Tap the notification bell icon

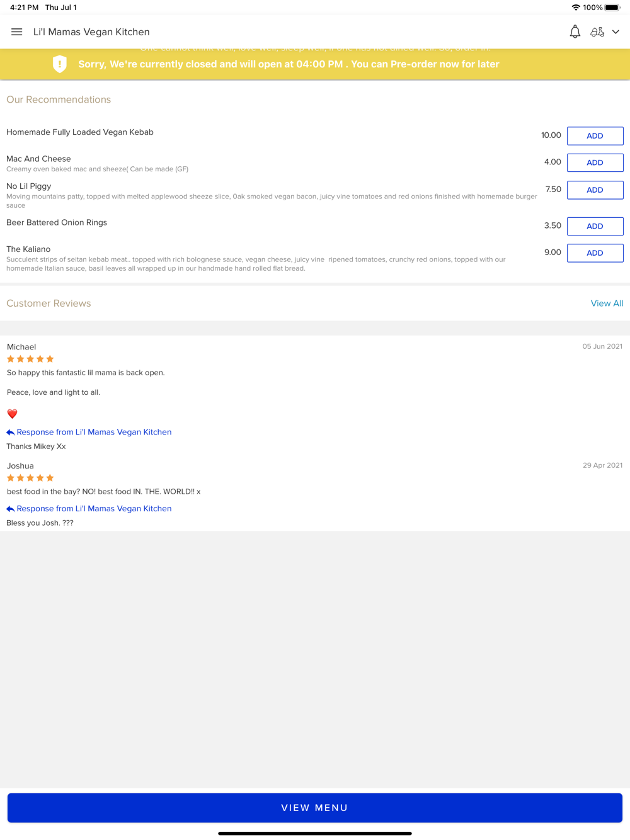pyautogui.click(x=575, y=32)
